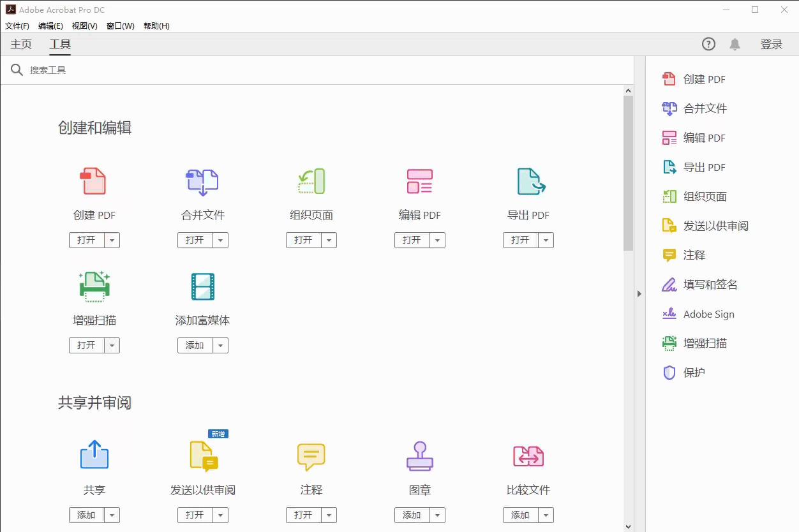Click the vertical scrollbar thumb

click(x=628, y=174)
